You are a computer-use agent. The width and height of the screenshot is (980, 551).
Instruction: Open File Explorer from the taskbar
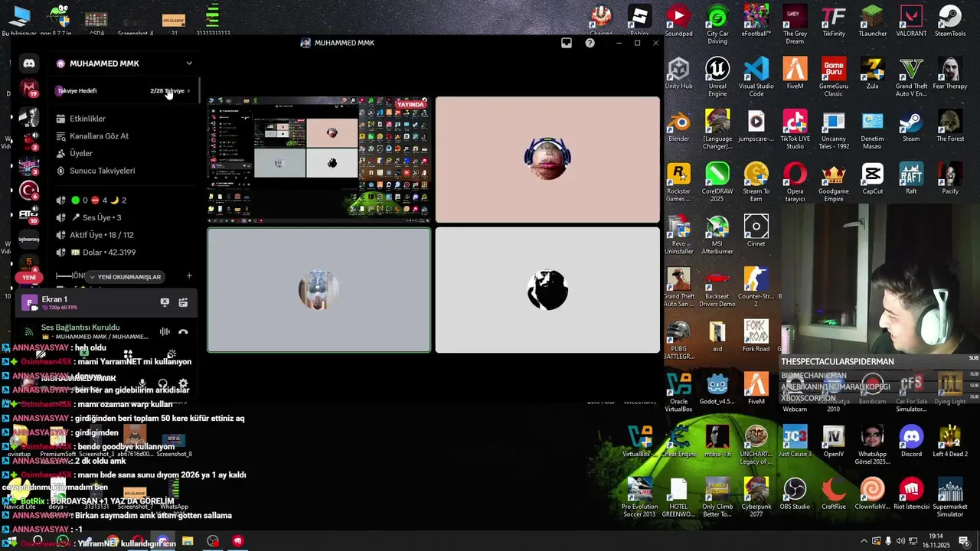coord(188,541)
